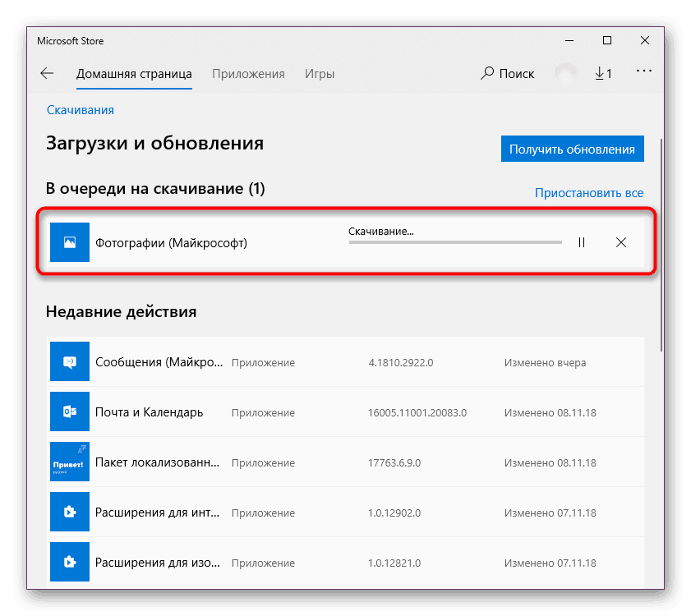691x616 pixels.
Task: Click the Почта и Календарь icon
Action: [70, 411]
